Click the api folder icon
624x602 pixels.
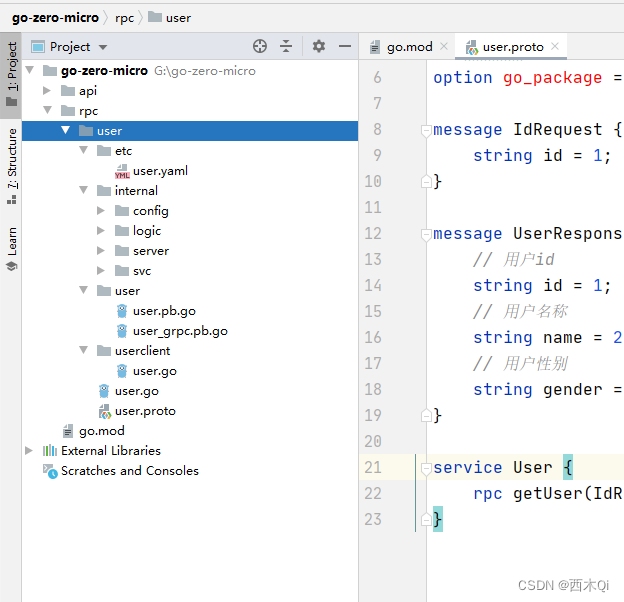pos(68,91)
